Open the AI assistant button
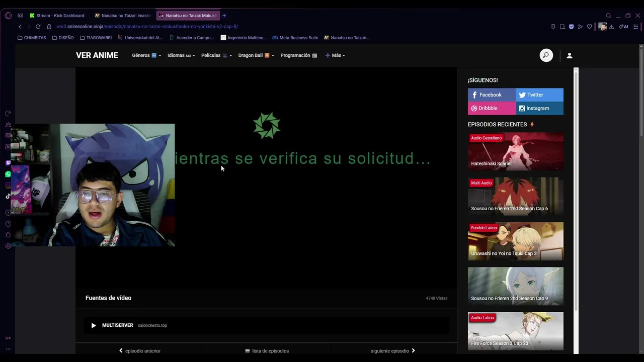Image resolution: width=644 pixels, height=362 pixels. 623,27
